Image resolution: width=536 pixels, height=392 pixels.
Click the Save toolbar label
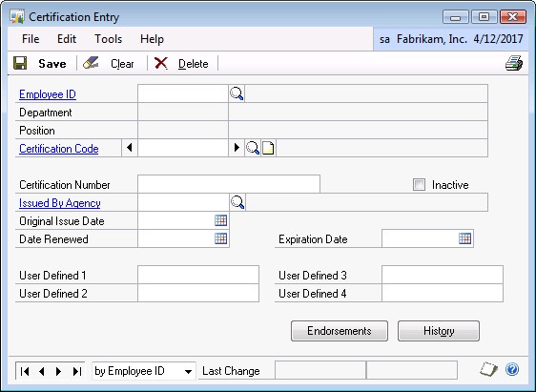(52, 64)
